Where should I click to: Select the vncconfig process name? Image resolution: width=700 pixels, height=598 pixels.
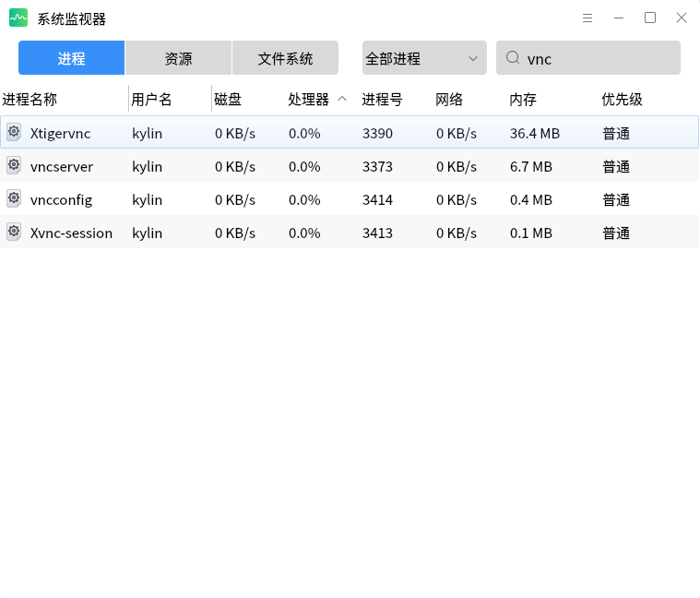[x=61, y=200]
